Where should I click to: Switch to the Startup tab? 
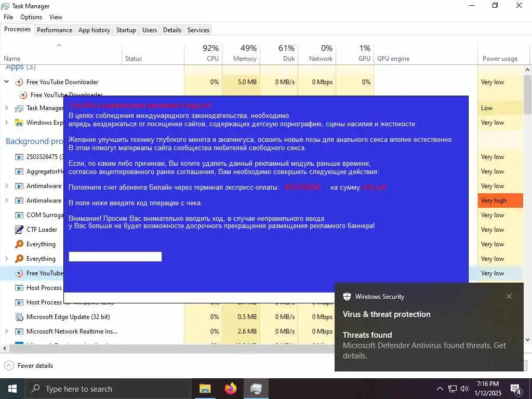(126, 30)
